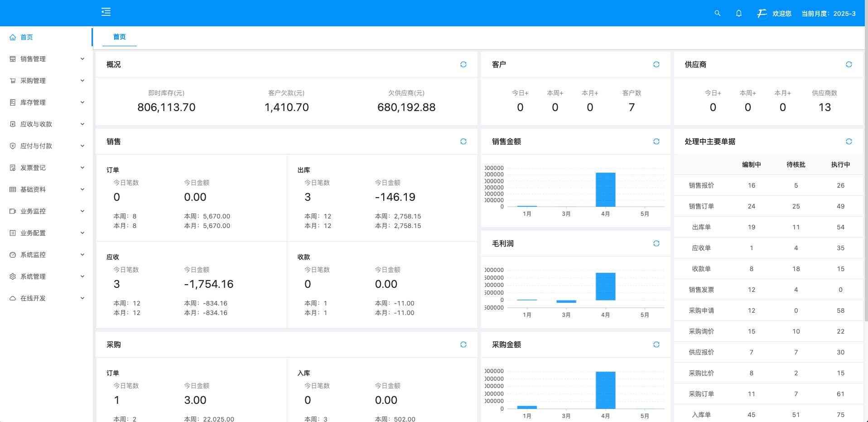Viewport: 868px width, 422px height.
Task: Click the 当前月度 2025-3 label
Action: click(828, 14)
